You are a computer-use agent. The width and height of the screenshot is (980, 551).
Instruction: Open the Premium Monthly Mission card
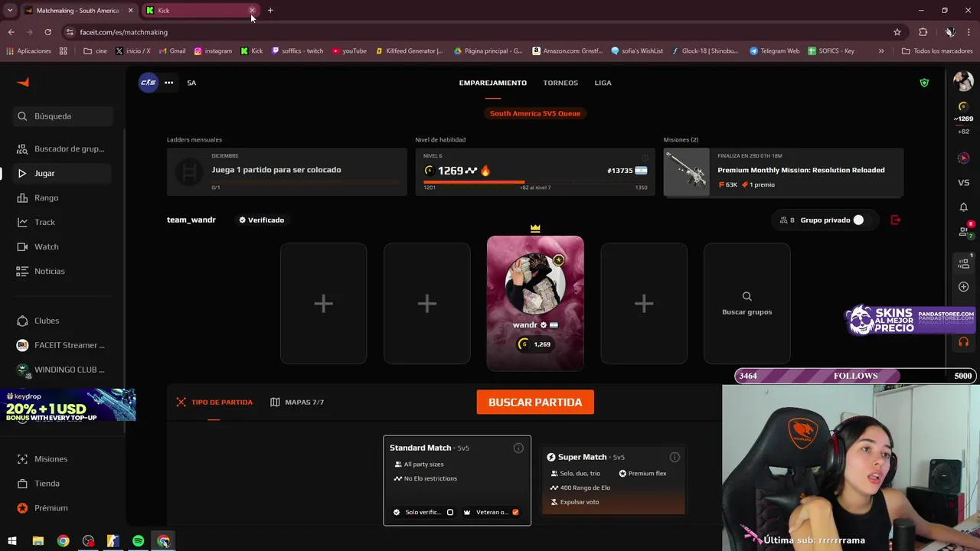(x=783, y=171)
